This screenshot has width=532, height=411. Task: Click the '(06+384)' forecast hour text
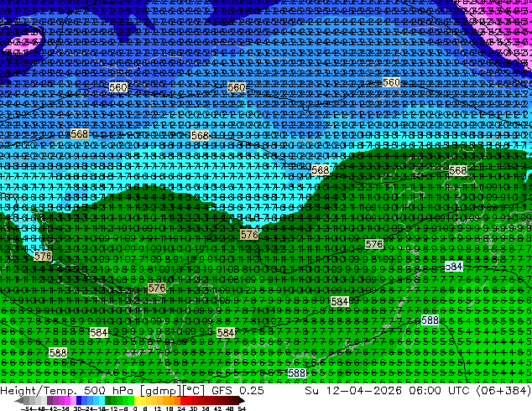click(503, 391)
